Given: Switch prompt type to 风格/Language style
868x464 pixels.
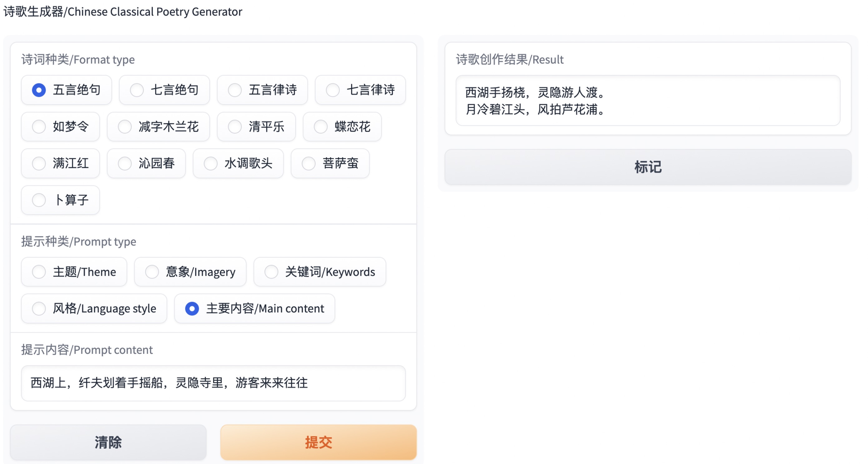Looking at the screenshot, I should [39, 309].
